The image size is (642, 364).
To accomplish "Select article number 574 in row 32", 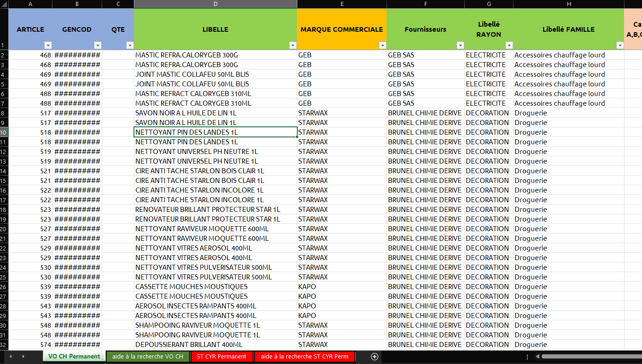I will pyautogui.click(x=30, y=345).
